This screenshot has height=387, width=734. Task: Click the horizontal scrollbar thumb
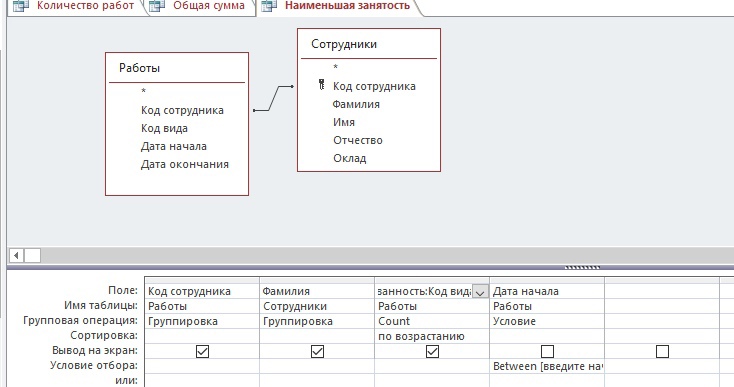click(32, 256)
